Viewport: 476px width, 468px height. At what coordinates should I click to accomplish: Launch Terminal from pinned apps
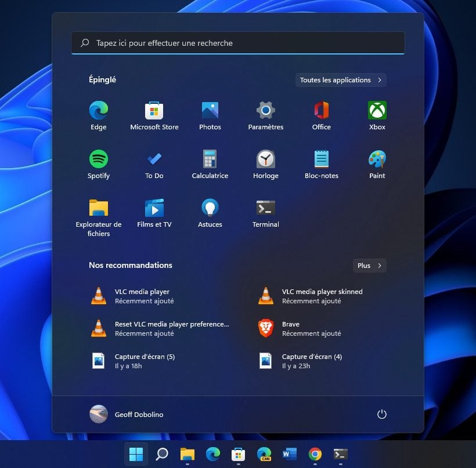pos(266,213)
